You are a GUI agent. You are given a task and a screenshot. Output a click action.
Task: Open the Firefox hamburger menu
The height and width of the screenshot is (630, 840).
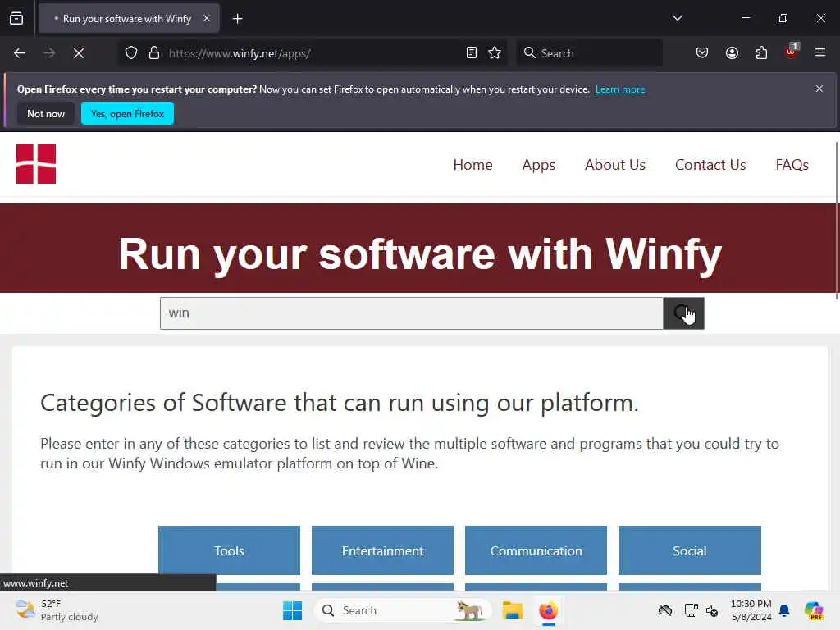pos(820,53)
